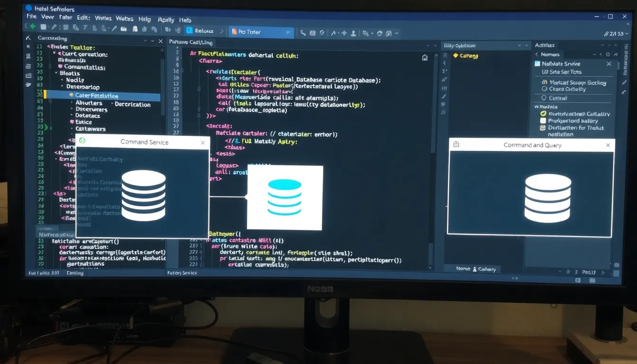Select the cyan database node in the diagram

(x=284, y=197)
